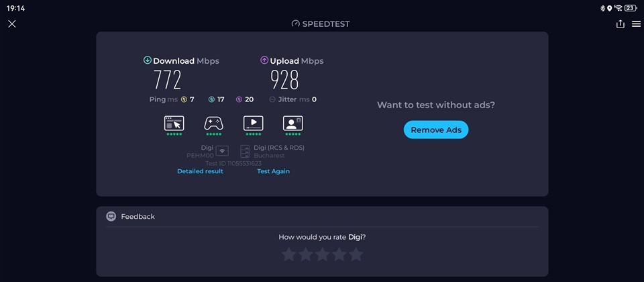Tap the SPEEDTEST logo title
The image size is (644, 282).
pyautogui.click(x=321, y=23)
